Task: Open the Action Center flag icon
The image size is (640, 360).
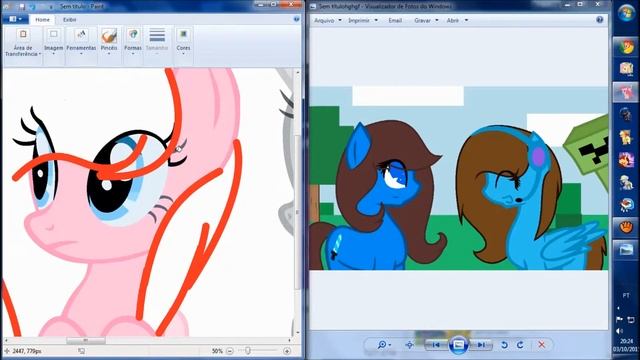Action: pos(619,319)
